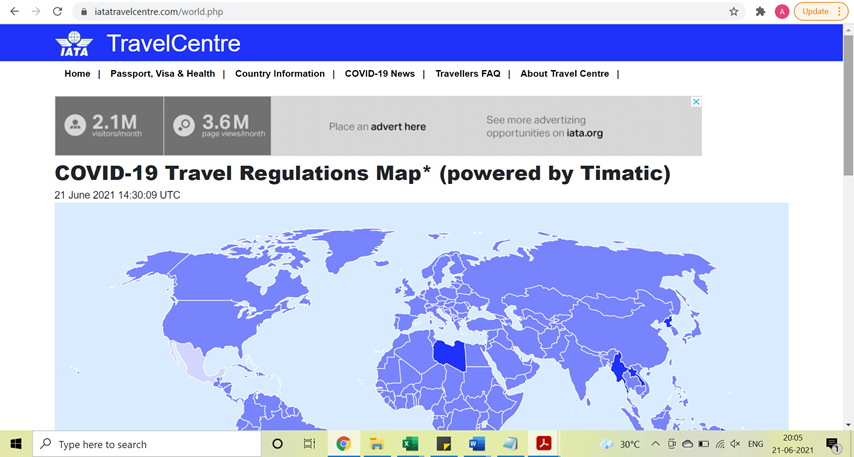Go back using the browser back arrow
854x457 pixels.
coord(15,11)
